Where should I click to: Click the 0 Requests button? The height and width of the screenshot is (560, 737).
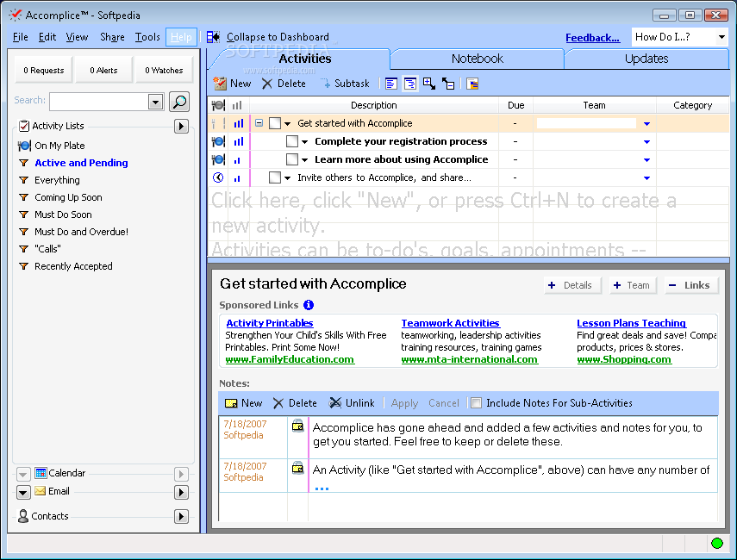click(44, 70)
